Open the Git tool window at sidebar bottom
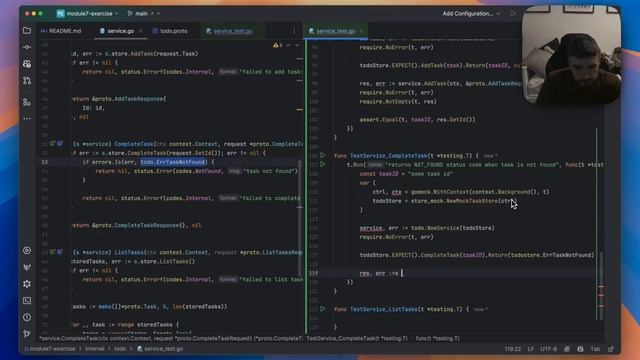 [27, 333]
